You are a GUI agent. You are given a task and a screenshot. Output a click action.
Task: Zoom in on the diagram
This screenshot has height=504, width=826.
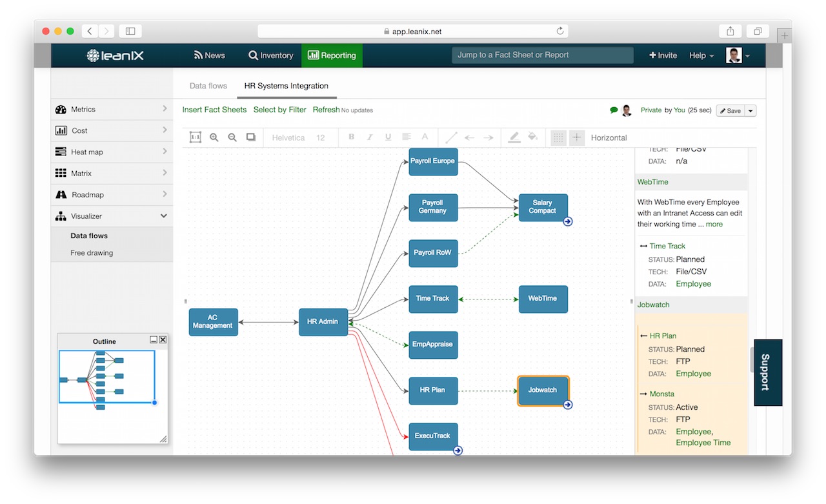pos(214,137)
